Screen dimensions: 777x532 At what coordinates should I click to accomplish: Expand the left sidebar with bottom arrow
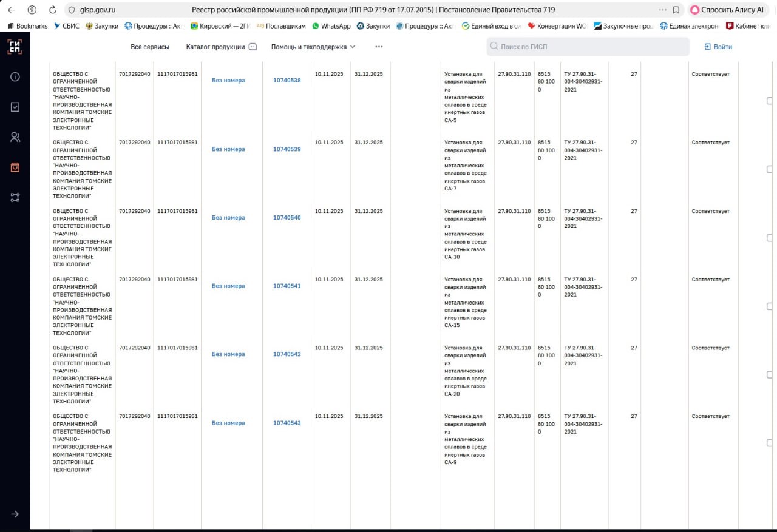pyautogui.click(x=15, y=514)
